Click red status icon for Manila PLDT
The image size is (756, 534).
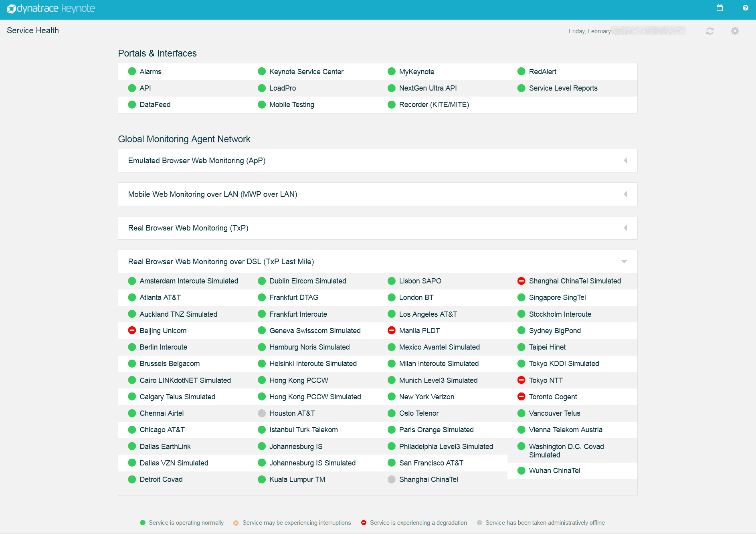pos(392,330)
